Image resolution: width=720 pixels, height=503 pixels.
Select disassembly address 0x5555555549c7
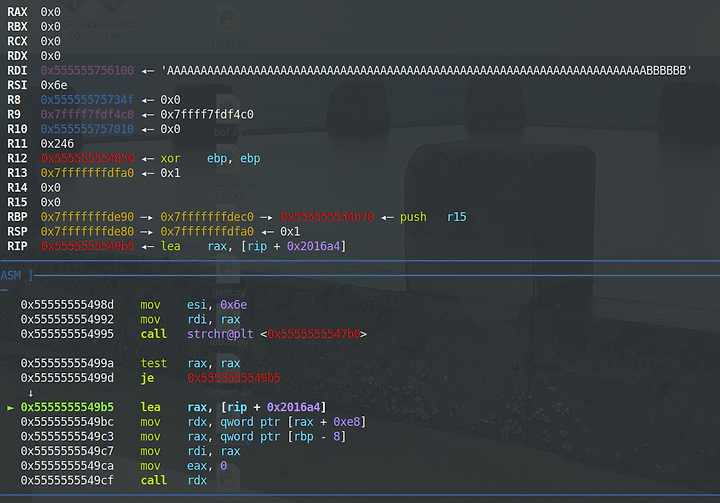tap(67, 452)
